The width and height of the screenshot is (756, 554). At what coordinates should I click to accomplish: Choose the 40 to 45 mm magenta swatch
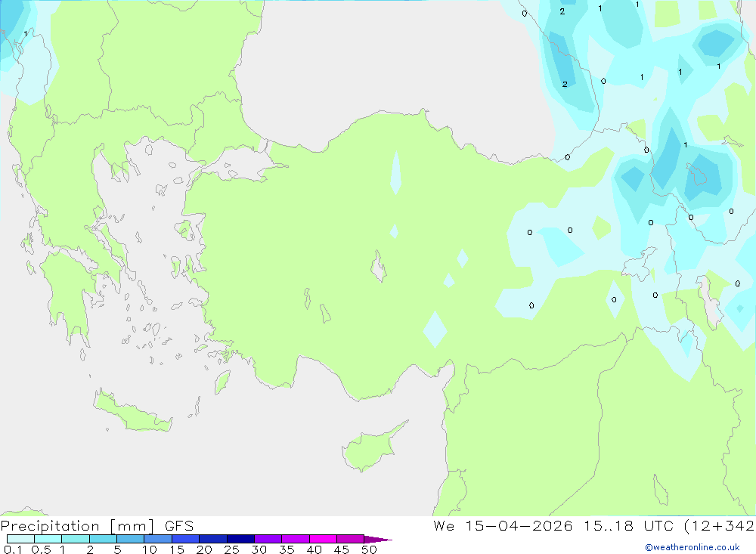pyautogui.click(x=323, y=539)
